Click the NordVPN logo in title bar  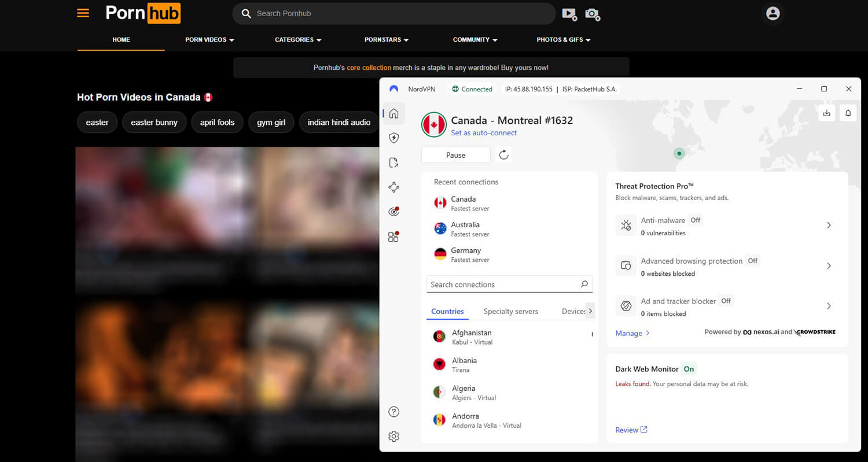pyautogui.click(x=394, y=89)
